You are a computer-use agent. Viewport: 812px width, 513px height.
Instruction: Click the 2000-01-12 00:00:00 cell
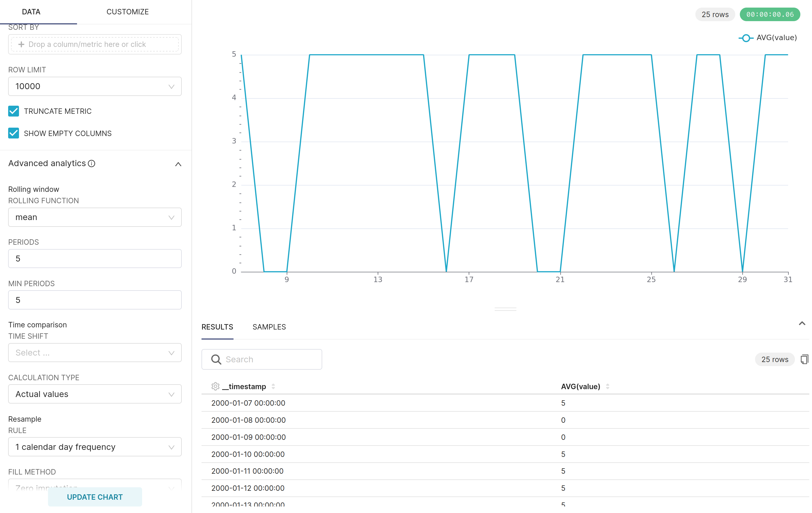click(x=248, y=488)
